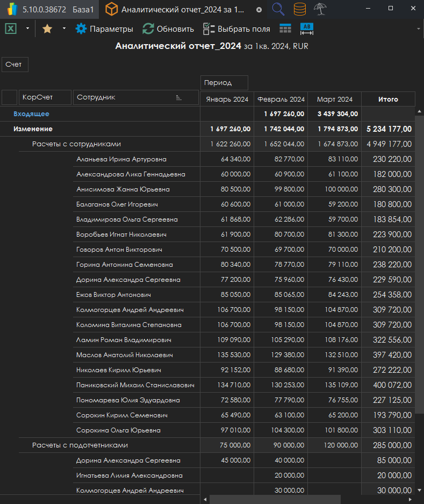Click the orange database icon
Image resolution: width=424 pixels, height=504 pixels.
(300, 9)
